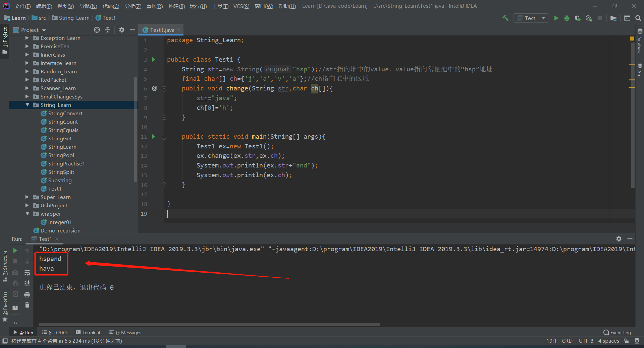
Task: Open Project Structure icon in toolbar
Action: (x=613, y=18)
